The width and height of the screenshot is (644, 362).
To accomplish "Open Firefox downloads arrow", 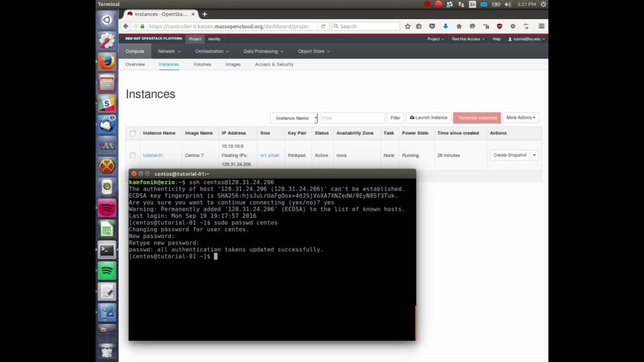I will (x=445, y=26).
